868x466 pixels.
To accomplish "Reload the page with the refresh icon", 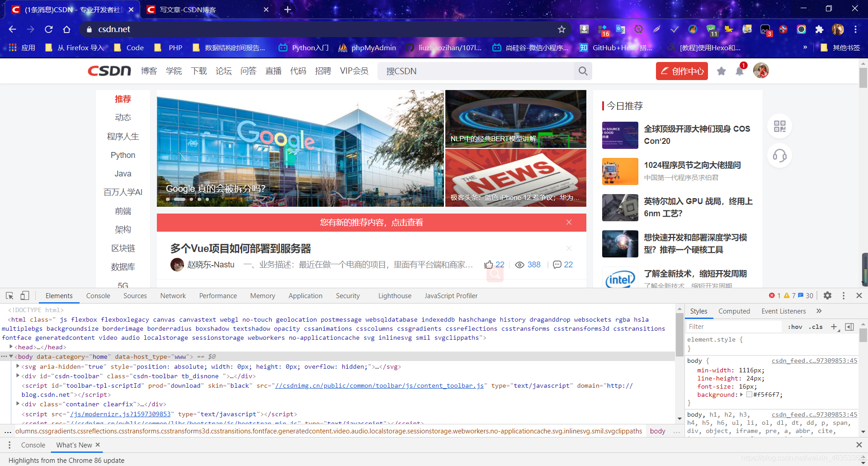I will 48,29.
